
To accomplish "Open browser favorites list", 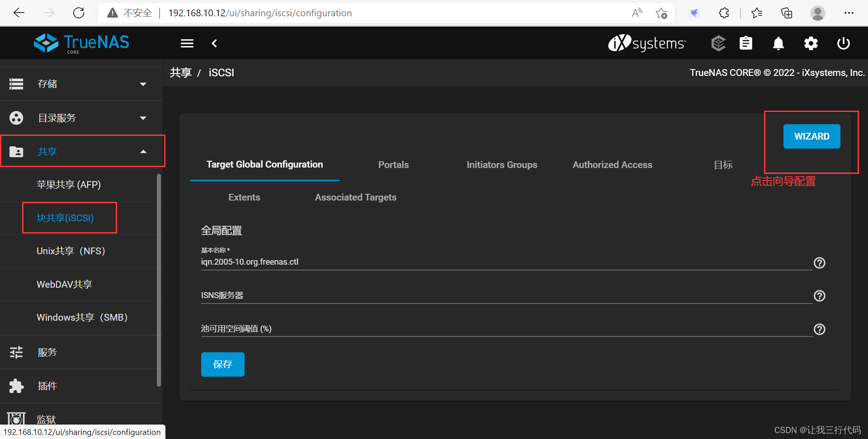I will 757,13.
